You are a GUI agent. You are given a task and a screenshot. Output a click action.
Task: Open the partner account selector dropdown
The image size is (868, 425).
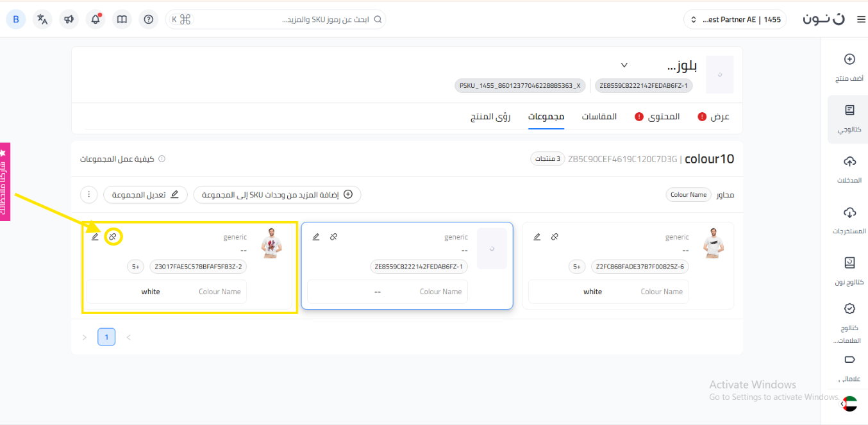735,20
